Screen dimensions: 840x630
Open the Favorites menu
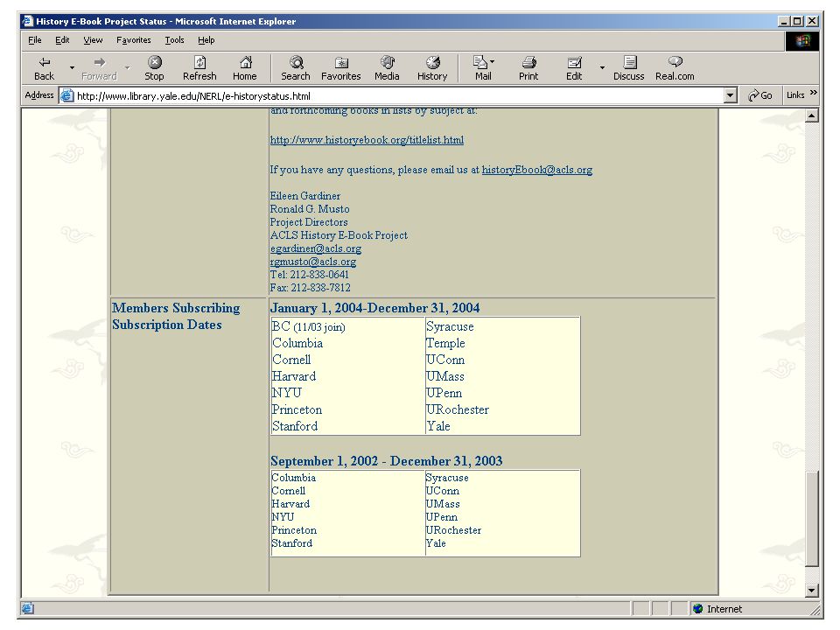coord(133,40)
